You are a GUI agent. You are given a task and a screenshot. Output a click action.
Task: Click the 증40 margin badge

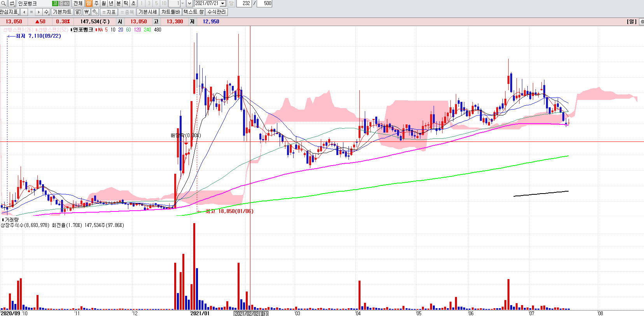(64, 3)
